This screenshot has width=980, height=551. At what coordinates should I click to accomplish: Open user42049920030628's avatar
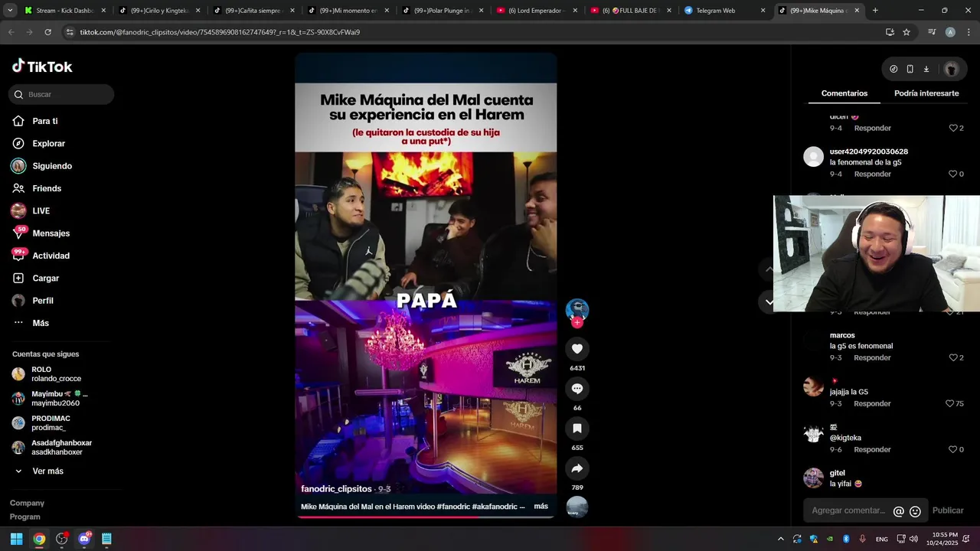coord(813,157)
